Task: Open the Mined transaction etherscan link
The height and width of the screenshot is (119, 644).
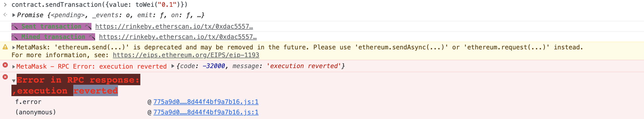Action: (178, 37)
